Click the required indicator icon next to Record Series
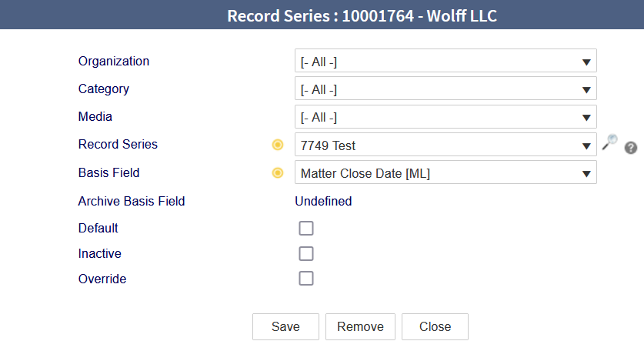 [278, 145]
